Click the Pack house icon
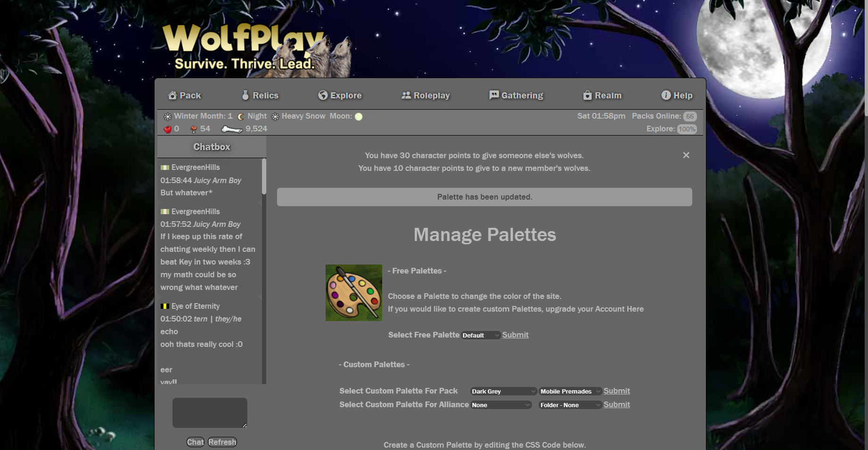This screenshot has height=450, width=868. [x=172, y=96]
